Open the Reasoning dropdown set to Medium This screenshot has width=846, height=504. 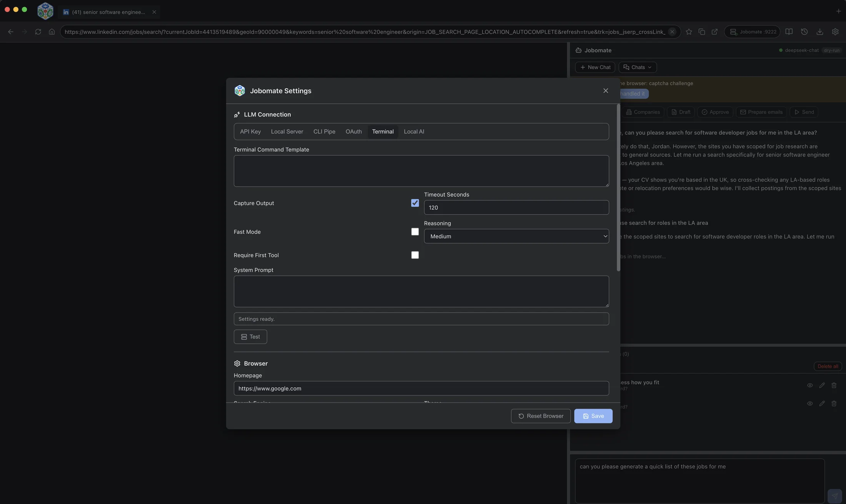pyautogui.click(x=516, y=236)
